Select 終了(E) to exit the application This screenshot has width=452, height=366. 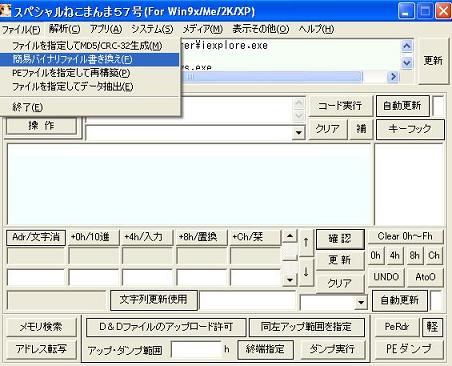pyautogui.click(x=89, y=107)
